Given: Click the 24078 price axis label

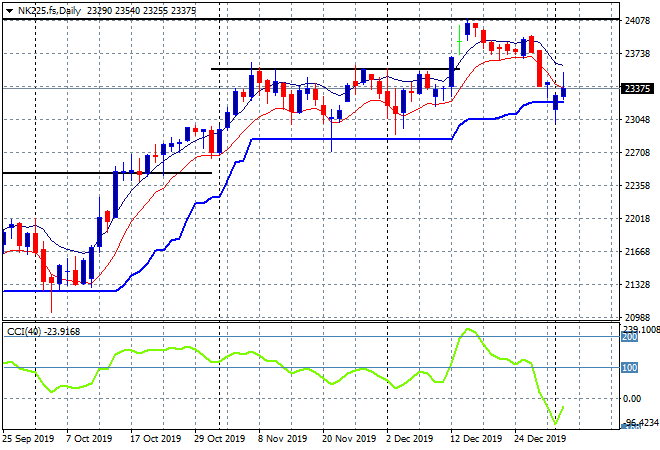Looking at the screenshot, I should point(637,21).
